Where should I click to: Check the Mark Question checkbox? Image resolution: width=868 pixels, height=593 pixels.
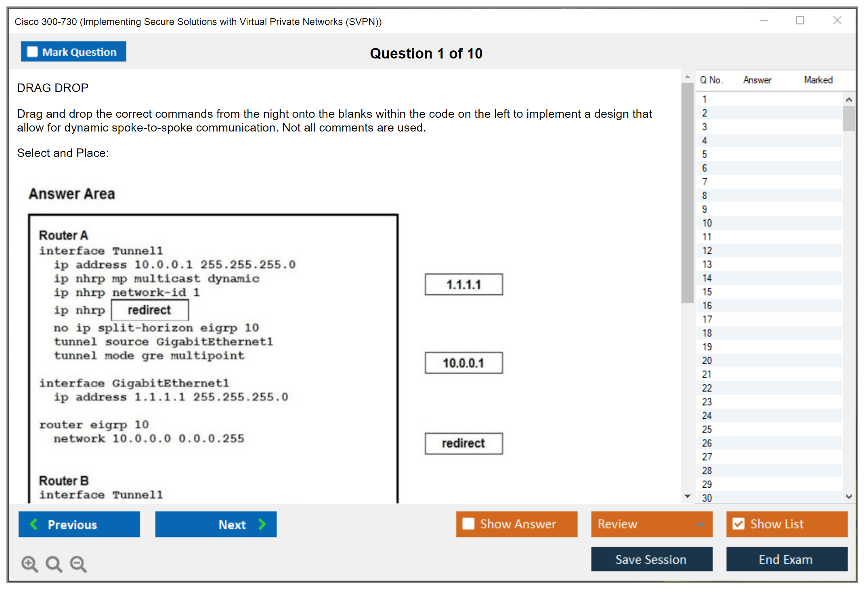(x=32, y=52)
